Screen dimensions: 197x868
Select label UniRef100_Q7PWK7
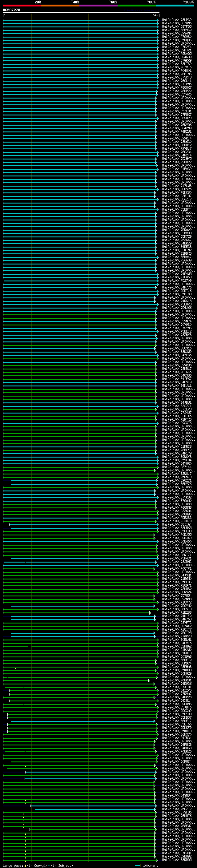pyautogui.click(x=176, y=115)
